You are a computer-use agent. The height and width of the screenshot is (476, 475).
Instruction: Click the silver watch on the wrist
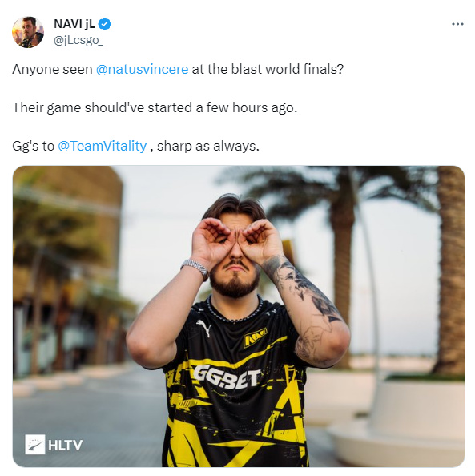click(x=195, y=268)
